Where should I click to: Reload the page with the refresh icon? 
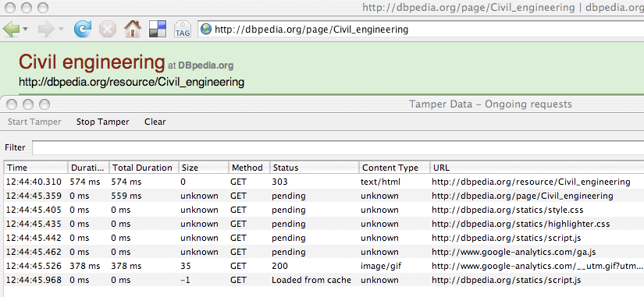[83, 29]
